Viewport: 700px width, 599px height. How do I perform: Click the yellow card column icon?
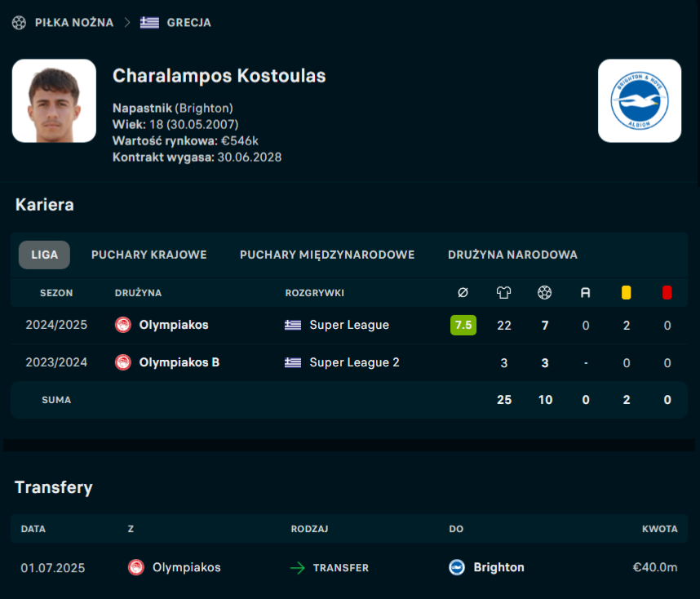pos(627,292)
